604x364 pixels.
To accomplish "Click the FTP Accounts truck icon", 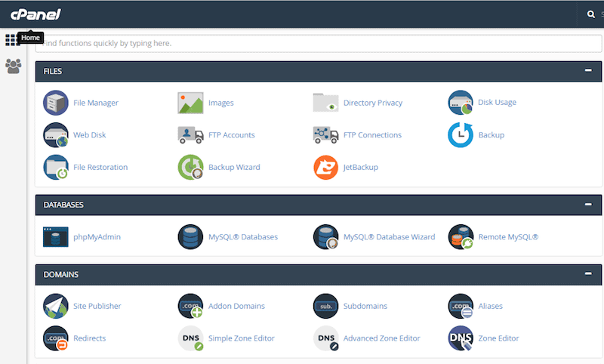I will click(190, 135).
